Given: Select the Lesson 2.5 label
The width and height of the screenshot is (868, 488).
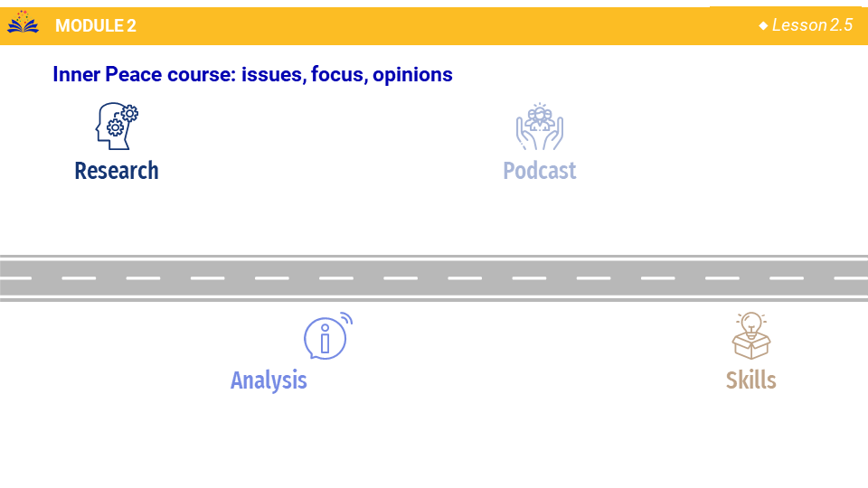Looking at the screenshot, I should [812, 25].
